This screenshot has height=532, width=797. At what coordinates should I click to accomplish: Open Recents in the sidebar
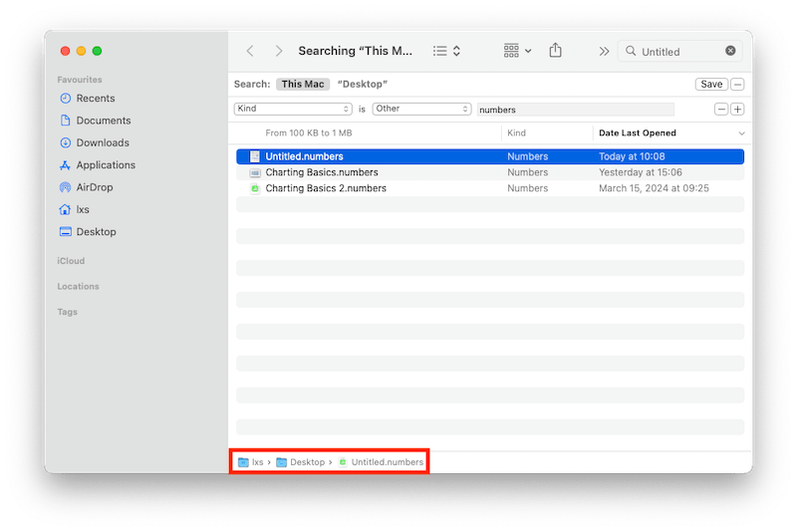point(96,98)
